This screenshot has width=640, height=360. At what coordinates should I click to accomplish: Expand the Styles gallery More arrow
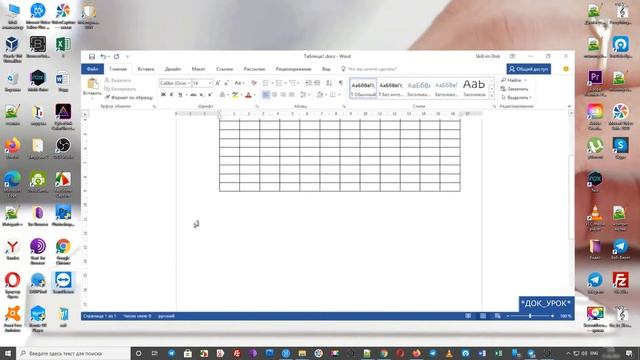click(x=492, y=96)
